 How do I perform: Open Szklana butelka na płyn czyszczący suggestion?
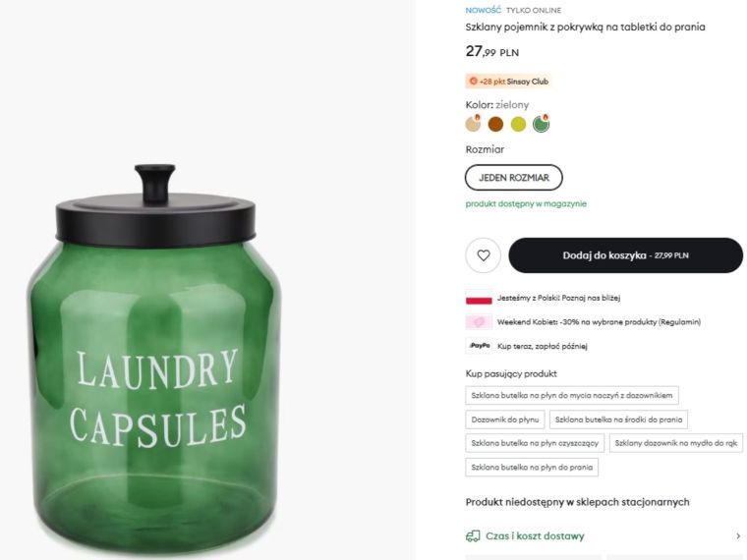[x=534, y=443]
